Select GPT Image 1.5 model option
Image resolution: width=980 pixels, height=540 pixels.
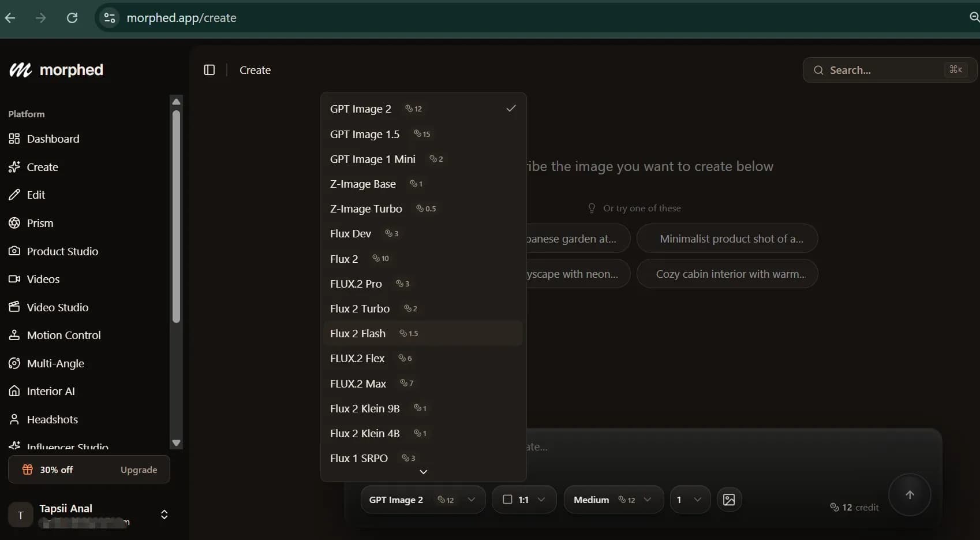(x=423, y=134)
